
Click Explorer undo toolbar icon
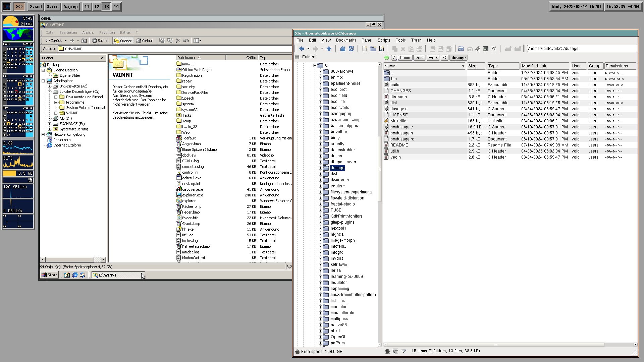click(x=186, y=41)
